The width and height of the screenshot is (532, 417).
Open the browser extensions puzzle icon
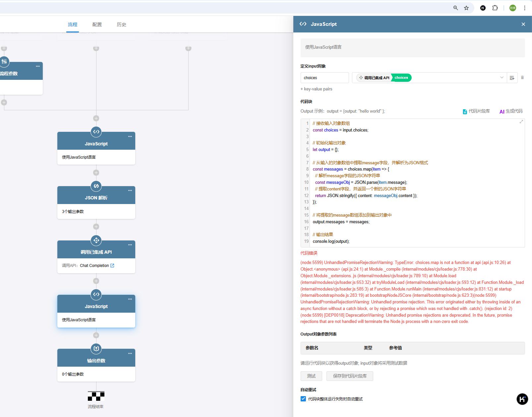(495, 8)
